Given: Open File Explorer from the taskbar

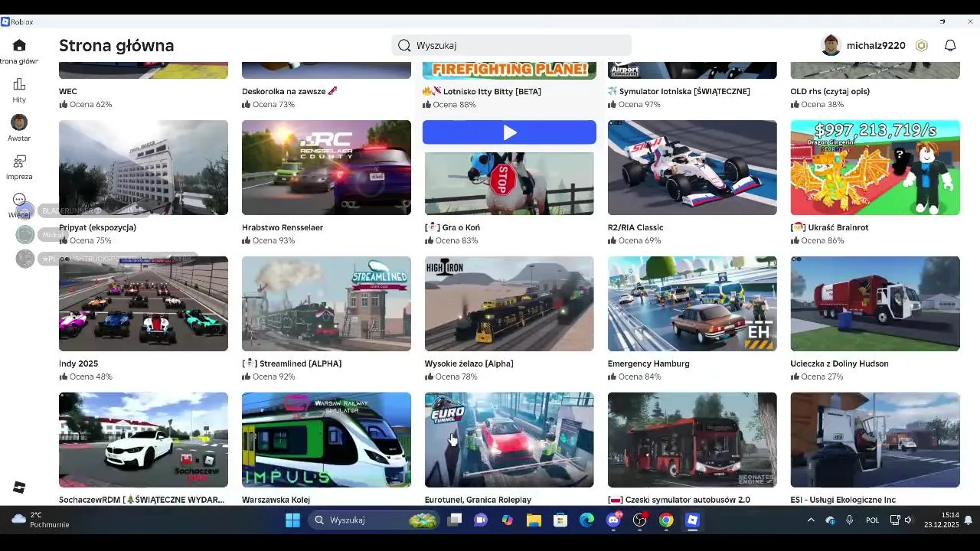Looking at the screenshot, I should click(534, 520).
